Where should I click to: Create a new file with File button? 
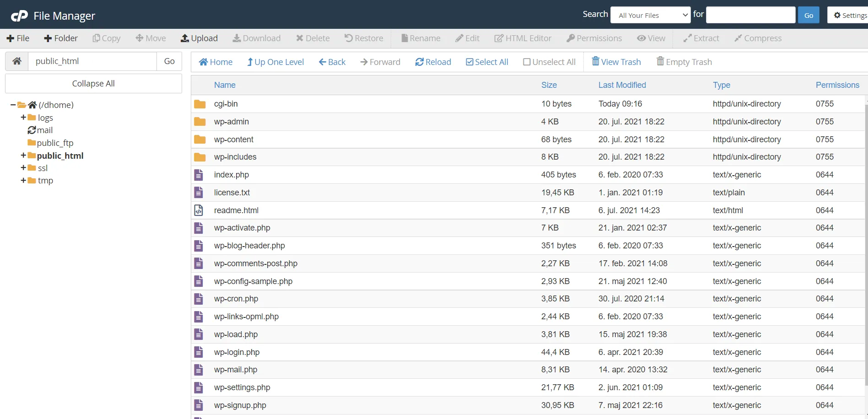click(18, 38)
